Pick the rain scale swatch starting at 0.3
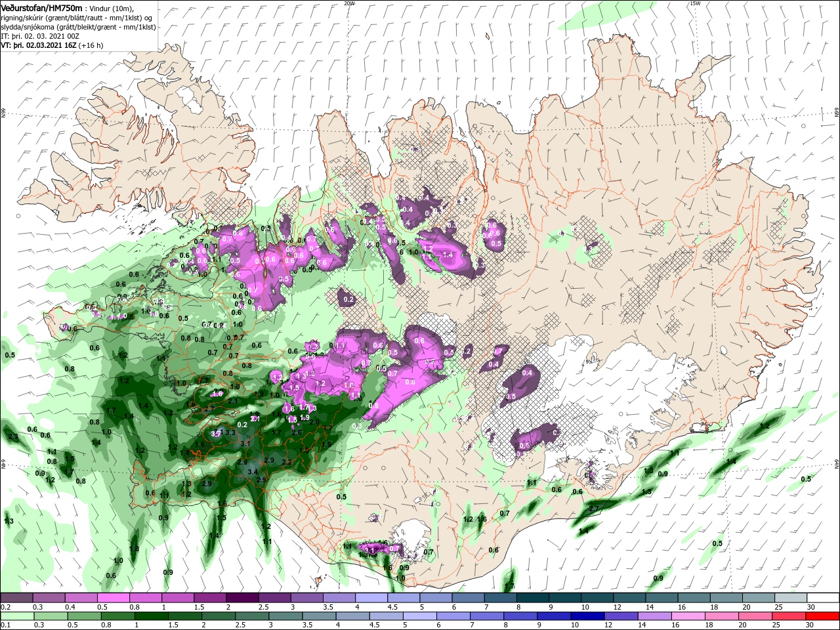The image size is (840, 630). pos(51,616)
